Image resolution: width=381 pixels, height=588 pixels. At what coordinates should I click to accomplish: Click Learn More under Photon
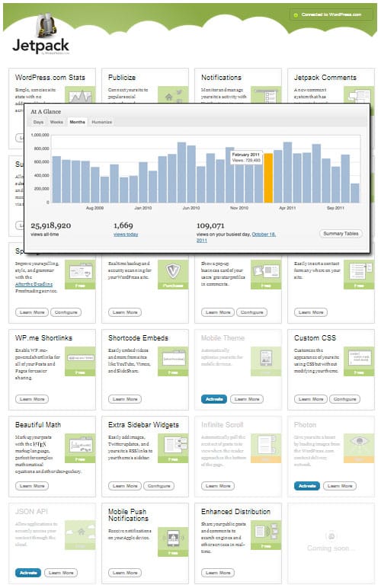[340, 486]
